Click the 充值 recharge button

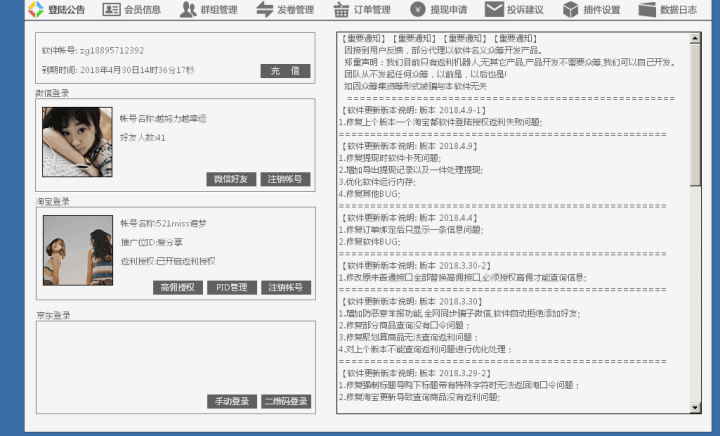click(285, 71)
